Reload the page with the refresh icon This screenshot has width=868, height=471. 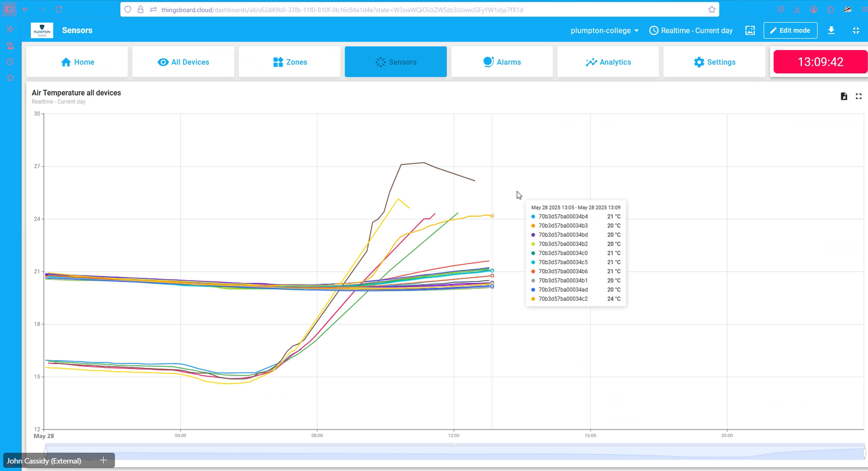click(59, 10)
